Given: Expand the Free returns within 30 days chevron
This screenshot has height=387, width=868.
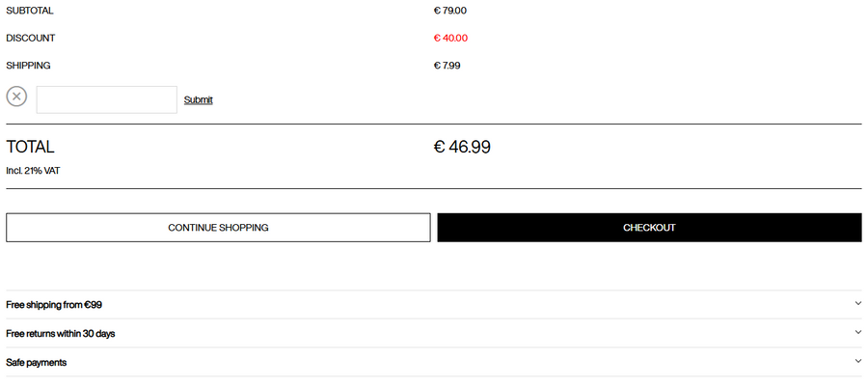Looking at the screenshot, I should click(857, 332).
